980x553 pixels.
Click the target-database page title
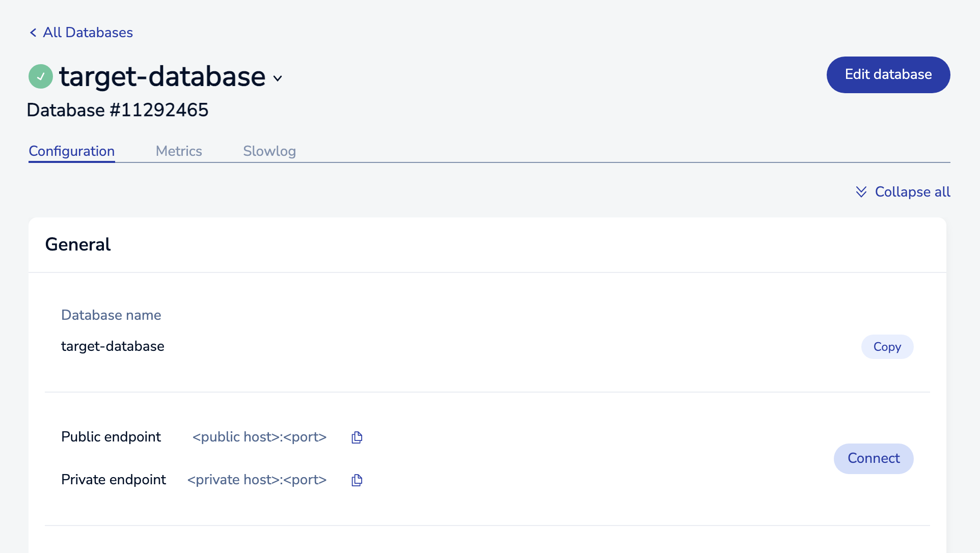tap(162, 76)
